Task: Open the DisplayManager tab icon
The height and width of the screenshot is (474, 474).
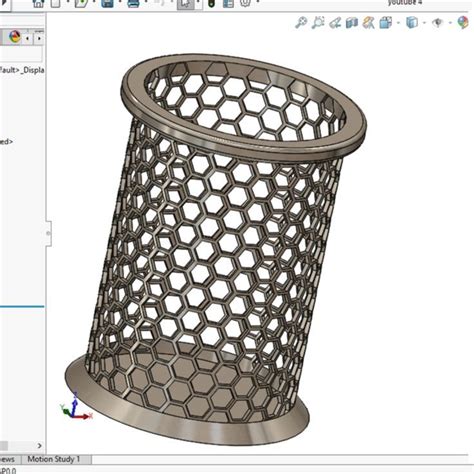Action: [x=15, y=37]
